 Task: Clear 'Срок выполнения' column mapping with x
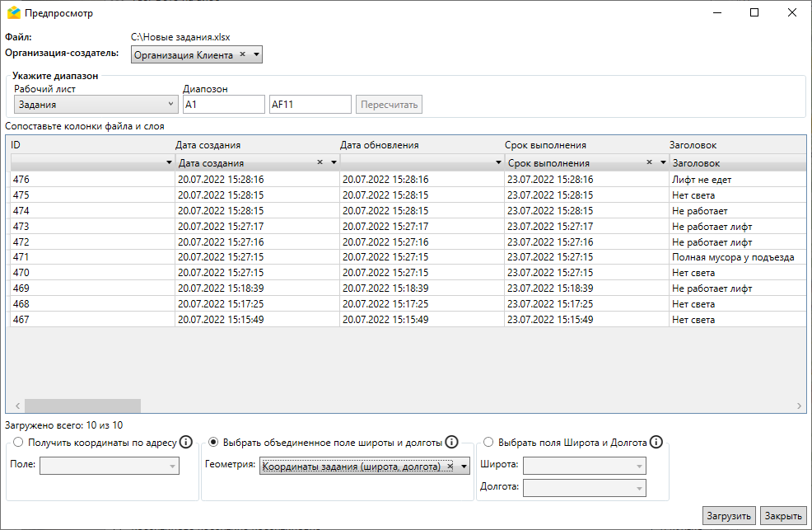[650, 162]
